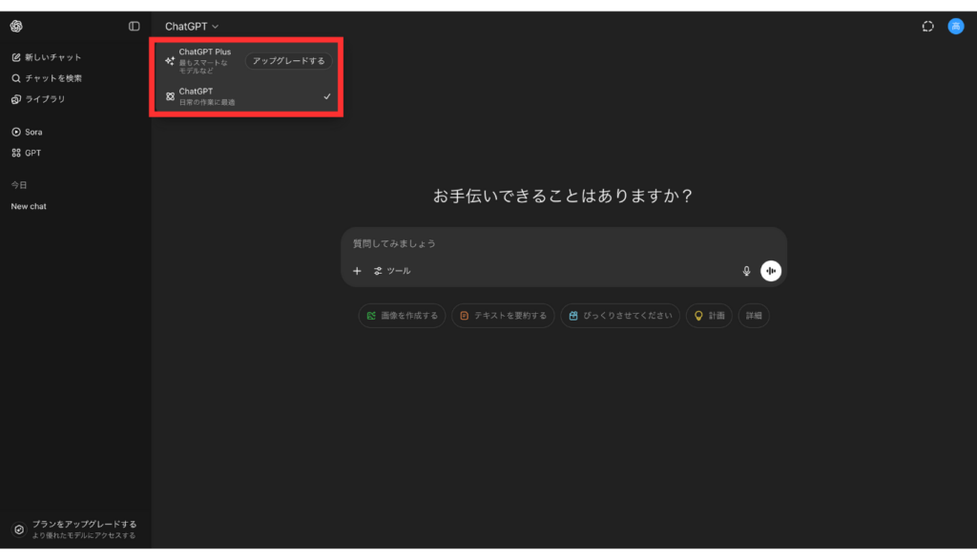Click the orange document icon in テキストを要約する
Image resolution: width=977 pixels, height=560 pixels.
pyautogui.click(x=465, y=316)
